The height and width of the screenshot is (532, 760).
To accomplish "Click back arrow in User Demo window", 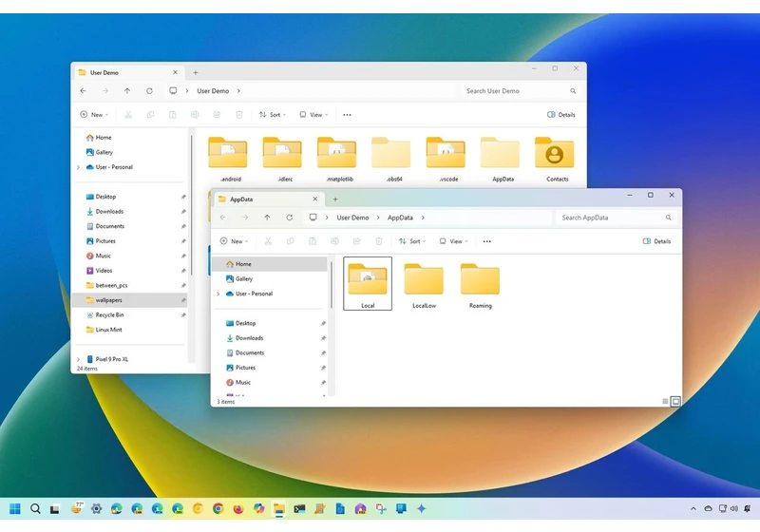I will click(83, 90).
